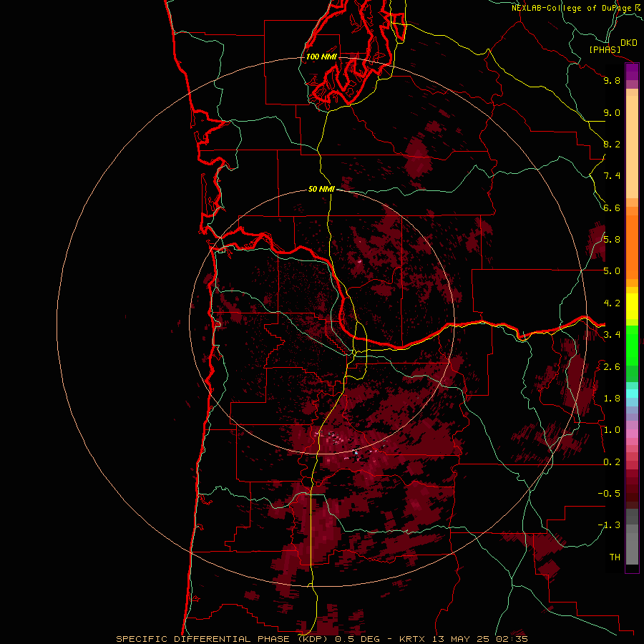Click the purple segment of the color bar

[x=632, y=72]
